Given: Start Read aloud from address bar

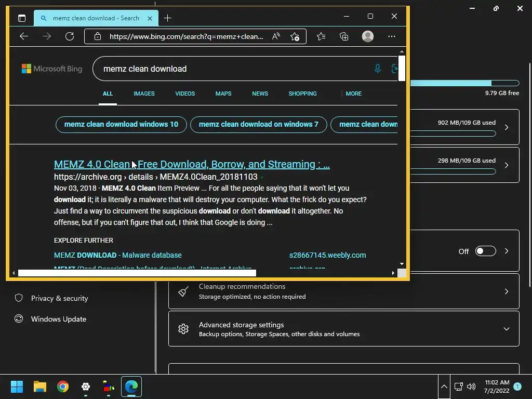Looking at the screenshot, I should tap(276, 36).
